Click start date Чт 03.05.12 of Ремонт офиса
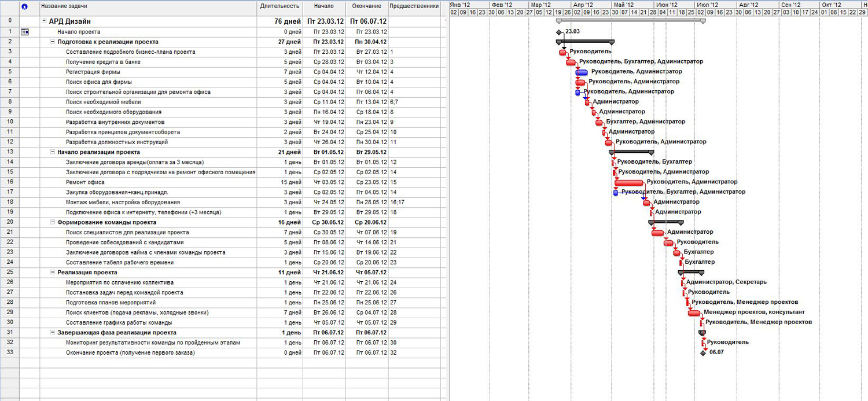Screen dimensions: 868x401 click(x=324, y=182)
